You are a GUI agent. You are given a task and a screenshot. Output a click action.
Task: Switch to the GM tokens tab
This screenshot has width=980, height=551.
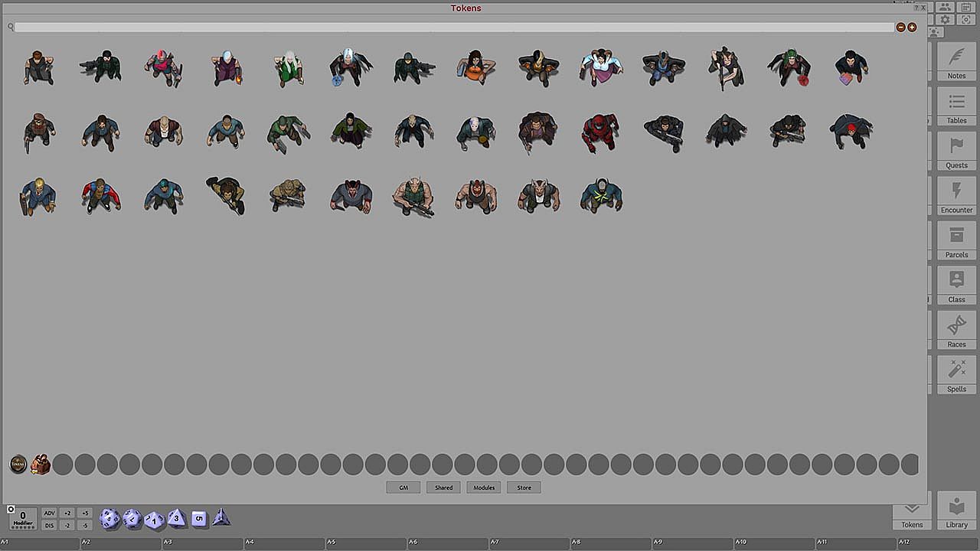[x=403, y=487]
